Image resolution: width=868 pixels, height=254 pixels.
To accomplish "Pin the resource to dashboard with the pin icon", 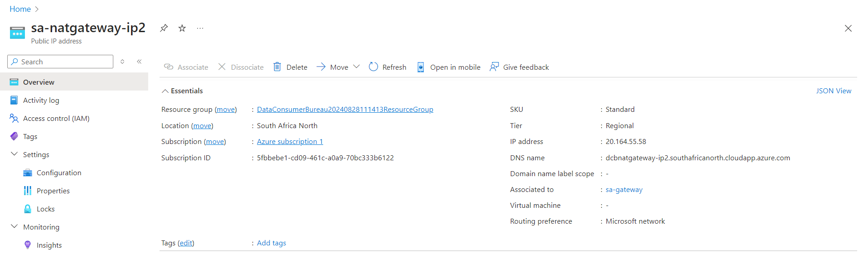I will (x=164, y=28).
